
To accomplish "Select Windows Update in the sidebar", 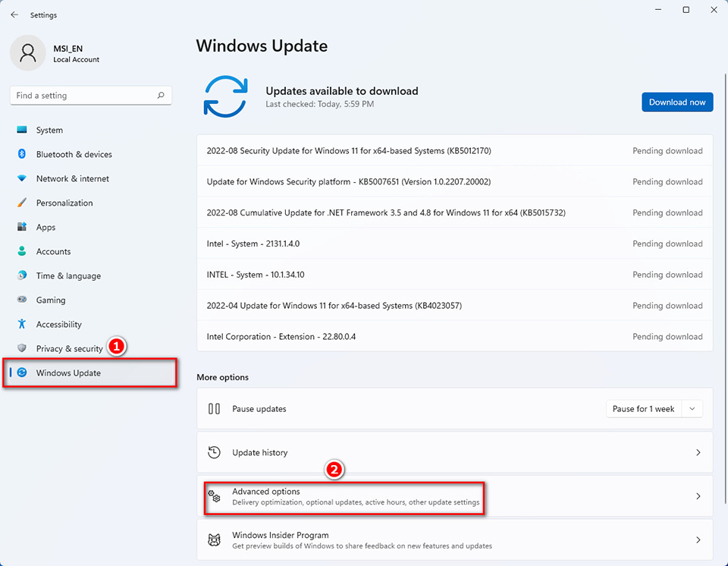I will 68,373.
